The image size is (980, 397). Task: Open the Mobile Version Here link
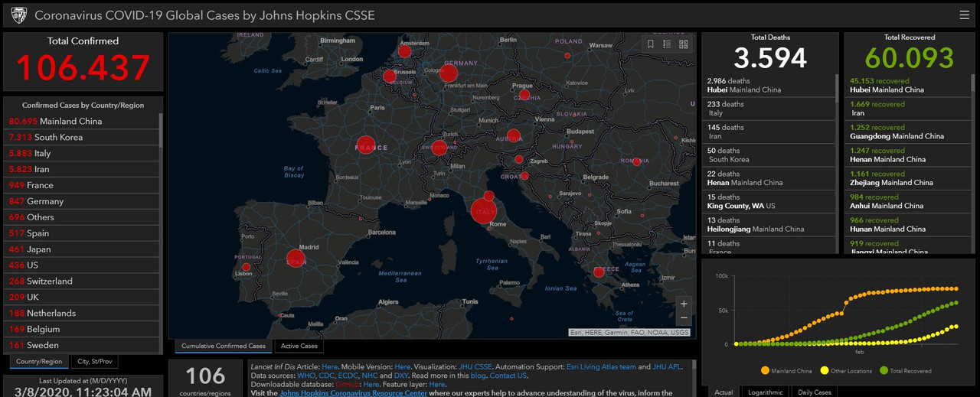pos(403,367)
